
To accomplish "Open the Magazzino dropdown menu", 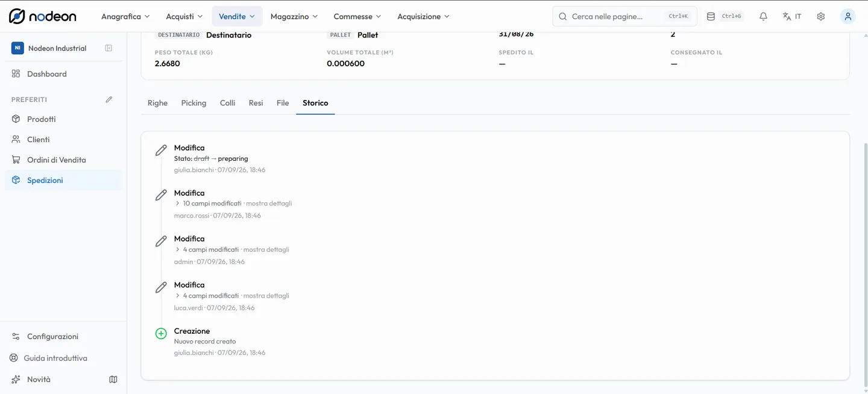I will pos(294,16).
